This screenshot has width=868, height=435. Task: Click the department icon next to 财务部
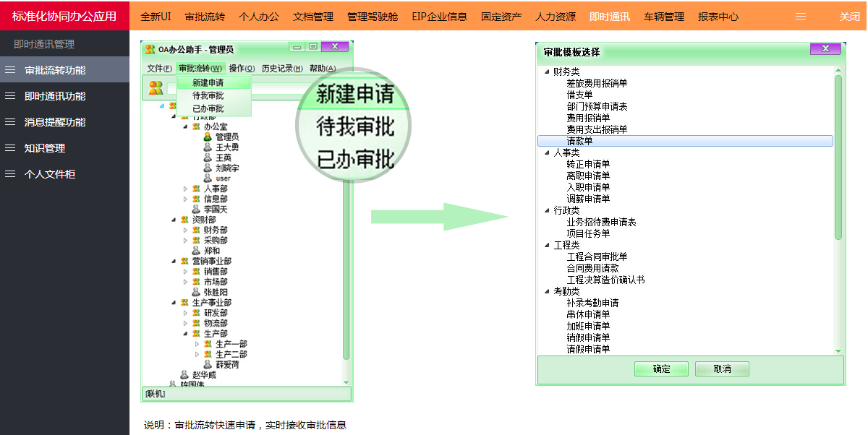click(197, 231)
